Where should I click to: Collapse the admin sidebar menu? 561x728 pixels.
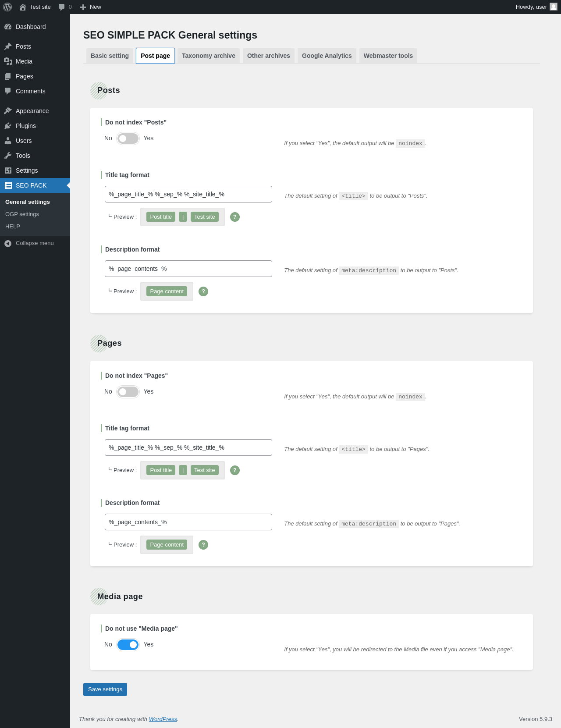[x=29, y=243]
